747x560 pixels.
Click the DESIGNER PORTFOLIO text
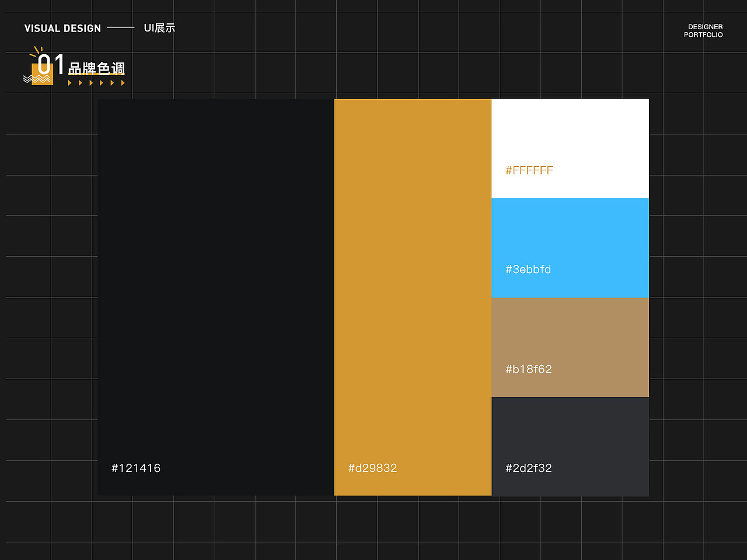703,31
